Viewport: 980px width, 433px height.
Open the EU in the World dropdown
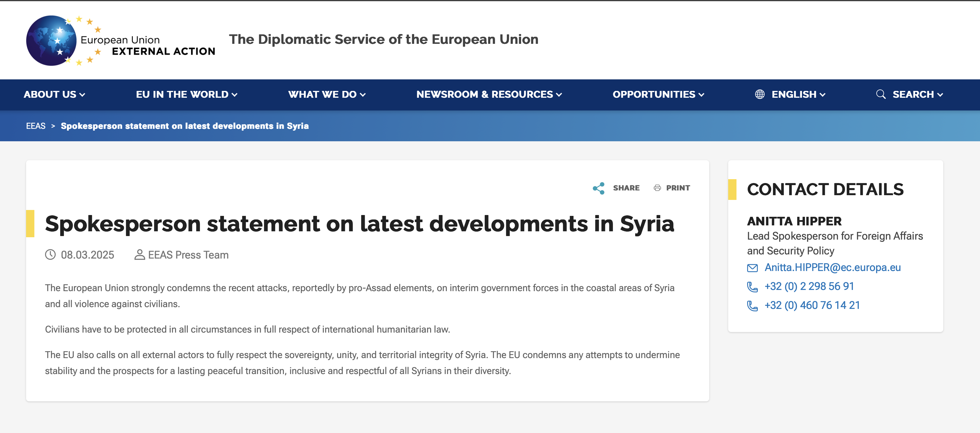pyautogui.click(x=186, y=94)
